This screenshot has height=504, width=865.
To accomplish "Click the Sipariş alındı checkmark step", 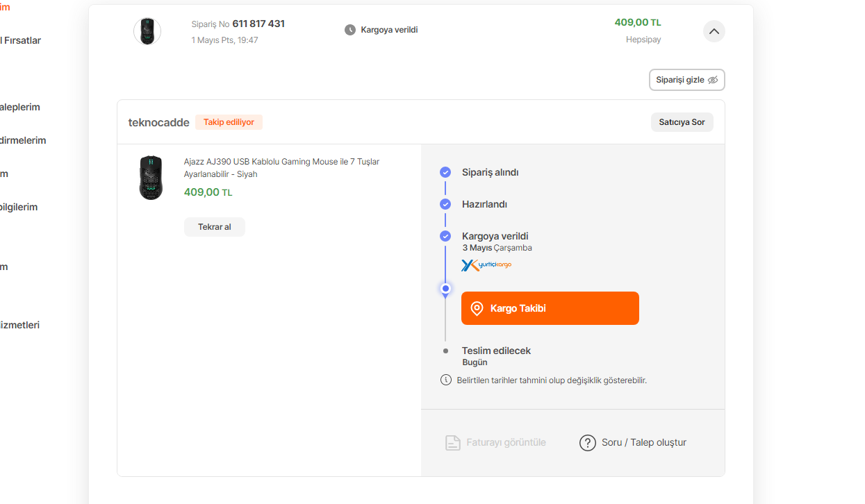I will coord(445,172).
